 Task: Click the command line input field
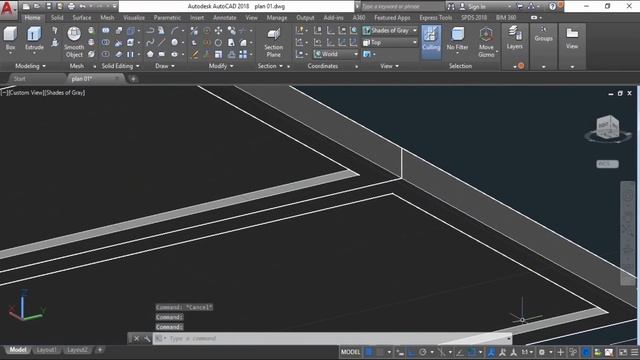pos(332,338)
